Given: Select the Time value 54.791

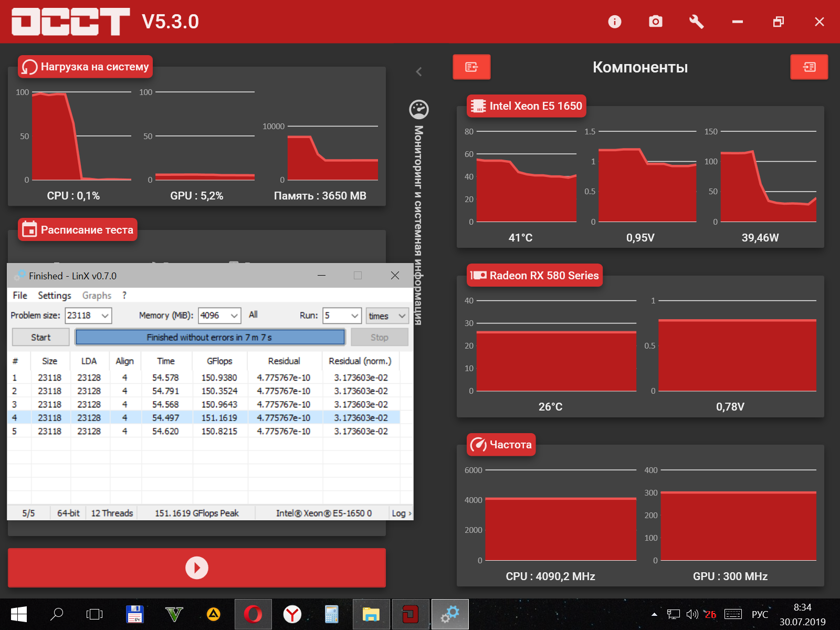Looking at the screenshot, I should (165, 391).
